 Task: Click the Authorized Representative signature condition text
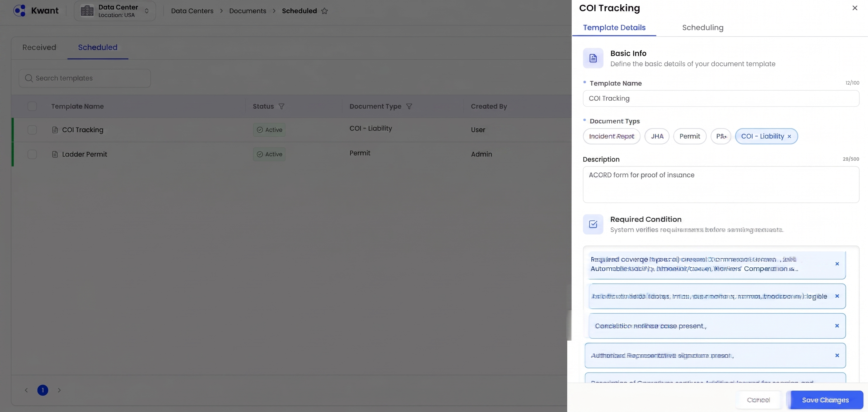662,356
